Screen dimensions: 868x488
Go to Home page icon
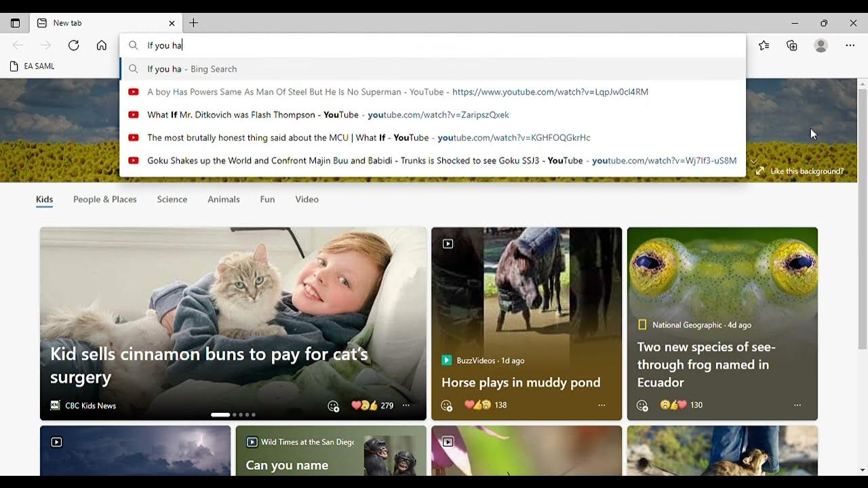pos(101,45)
